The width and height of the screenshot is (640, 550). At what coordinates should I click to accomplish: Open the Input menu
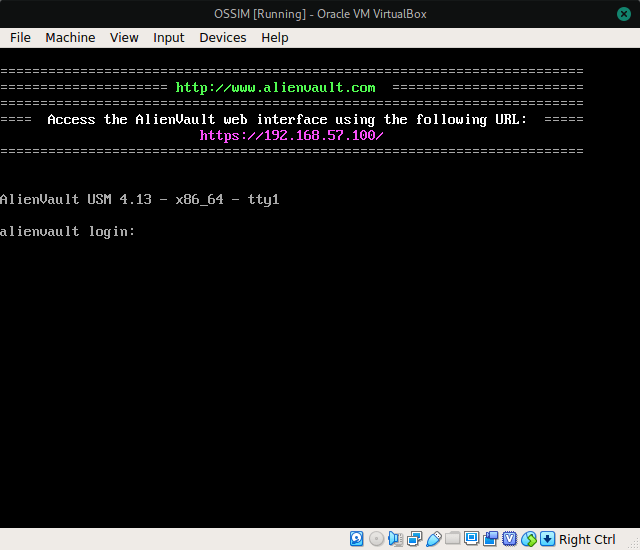[169, 38]
